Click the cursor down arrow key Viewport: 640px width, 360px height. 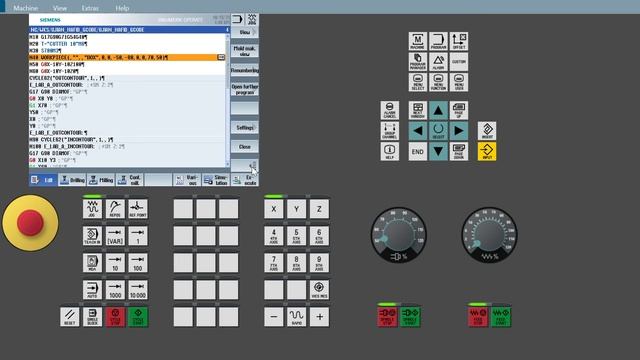(x=438, y=151)
